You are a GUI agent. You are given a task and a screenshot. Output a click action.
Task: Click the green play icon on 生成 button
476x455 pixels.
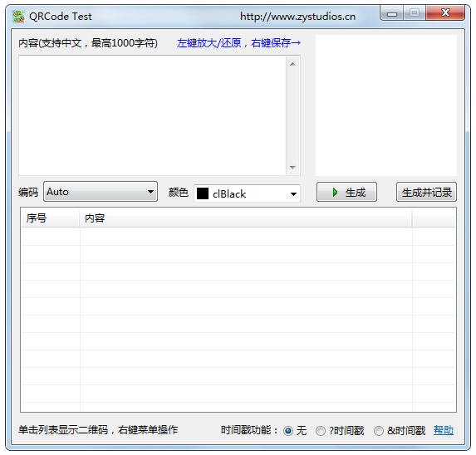coord(335,193)
